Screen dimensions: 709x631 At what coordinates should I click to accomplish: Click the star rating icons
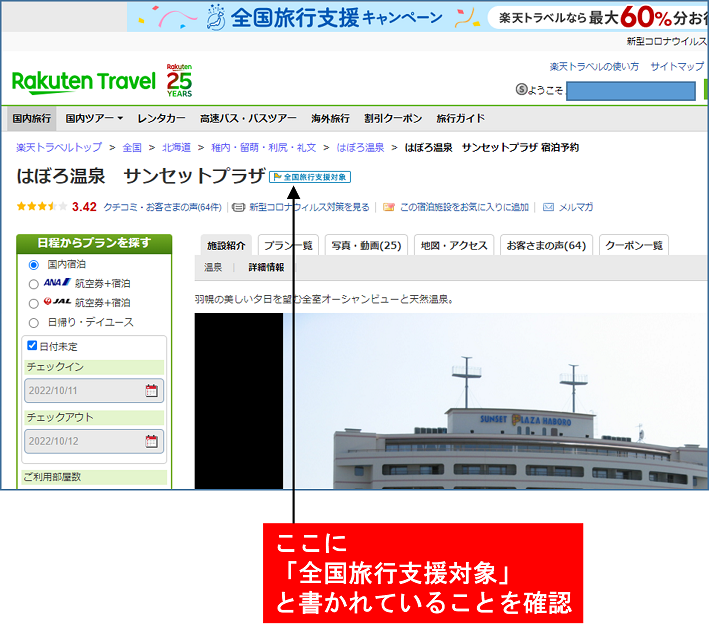click(42, 207)
